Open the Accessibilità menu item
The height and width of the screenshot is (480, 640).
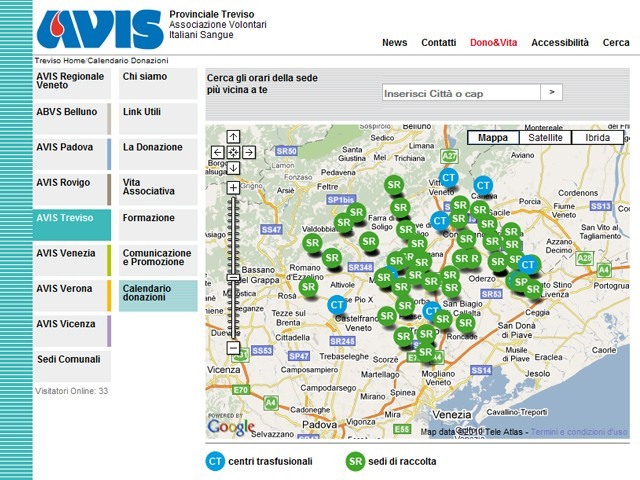click(559, 43)
